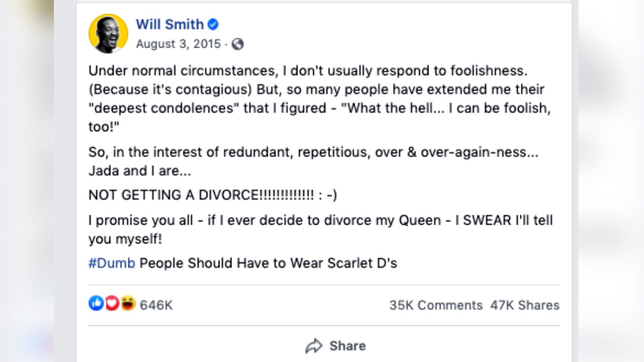
Task: Click the red heart Love reaction icon
Action: (112, 303)
